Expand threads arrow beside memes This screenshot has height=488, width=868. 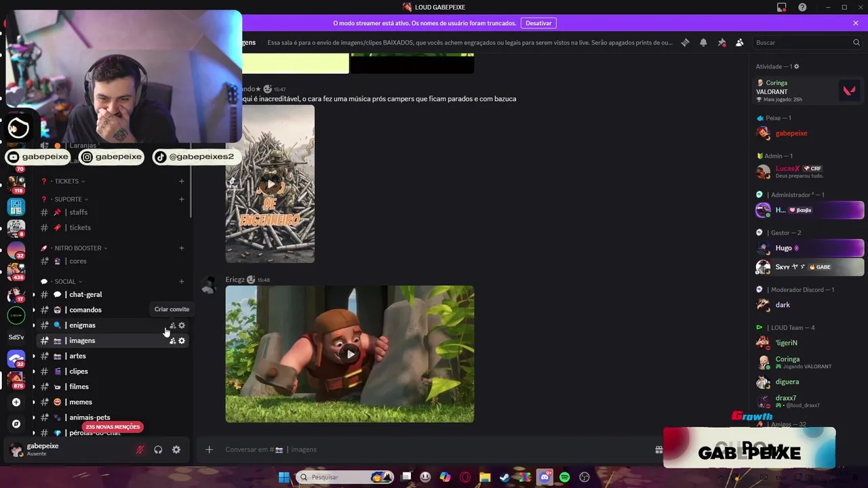coord(34,402)
